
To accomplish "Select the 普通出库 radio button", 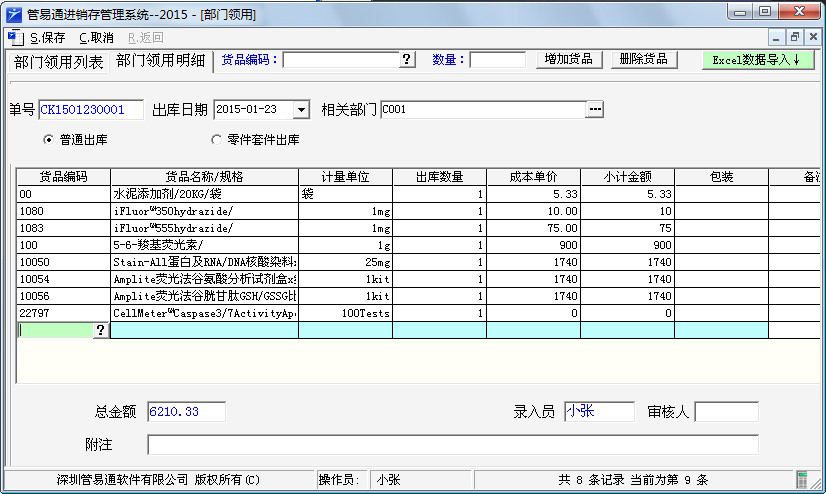I will coord(48,140).
